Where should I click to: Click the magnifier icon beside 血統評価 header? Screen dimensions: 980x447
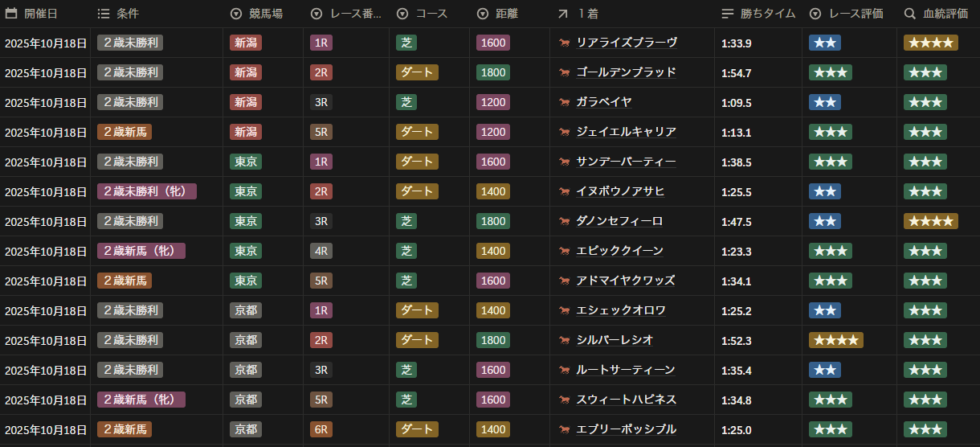(x=909, y=14)
